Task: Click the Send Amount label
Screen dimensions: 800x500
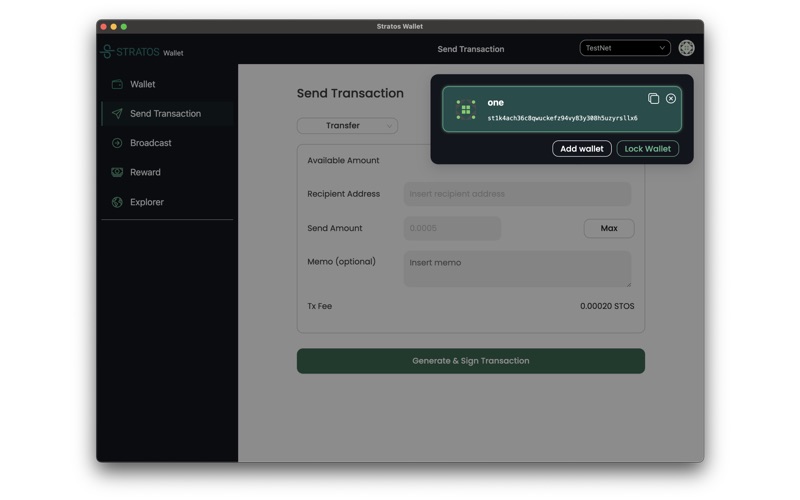Action: click(x=335, y=228)
